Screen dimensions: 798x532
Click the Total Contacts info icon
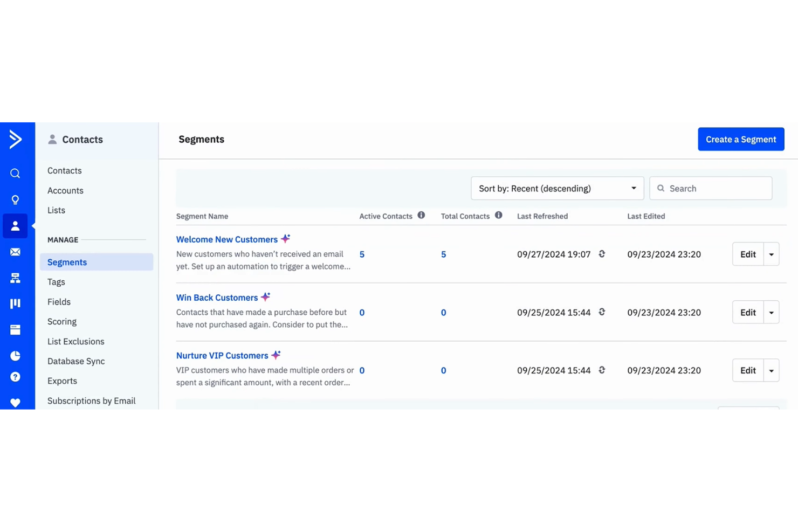pos(499,216)
